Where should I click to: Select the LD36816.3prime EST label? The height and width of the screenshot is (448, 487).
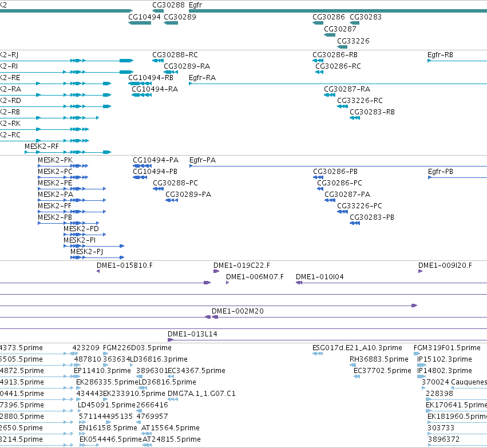point(159,359)
